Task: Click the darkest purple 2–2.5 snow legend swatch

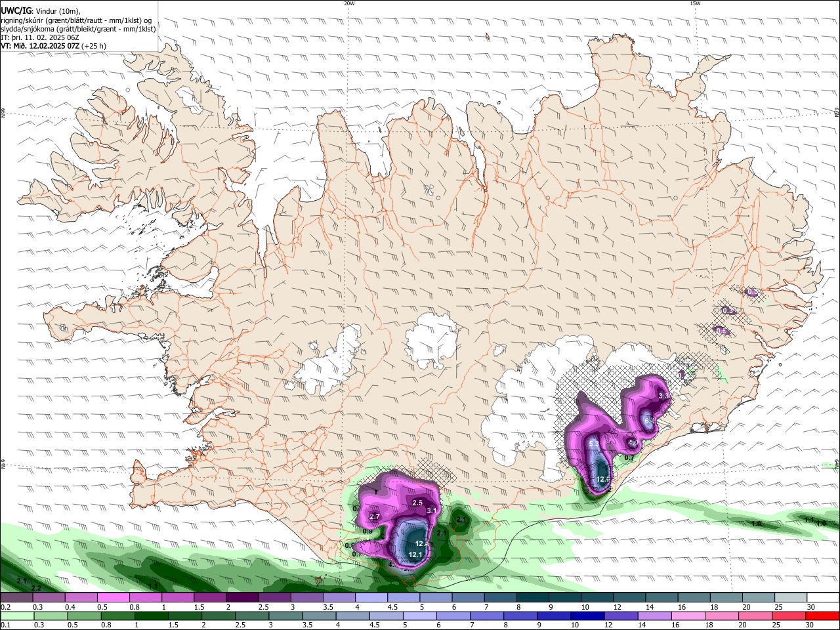Action: [241, 598]
